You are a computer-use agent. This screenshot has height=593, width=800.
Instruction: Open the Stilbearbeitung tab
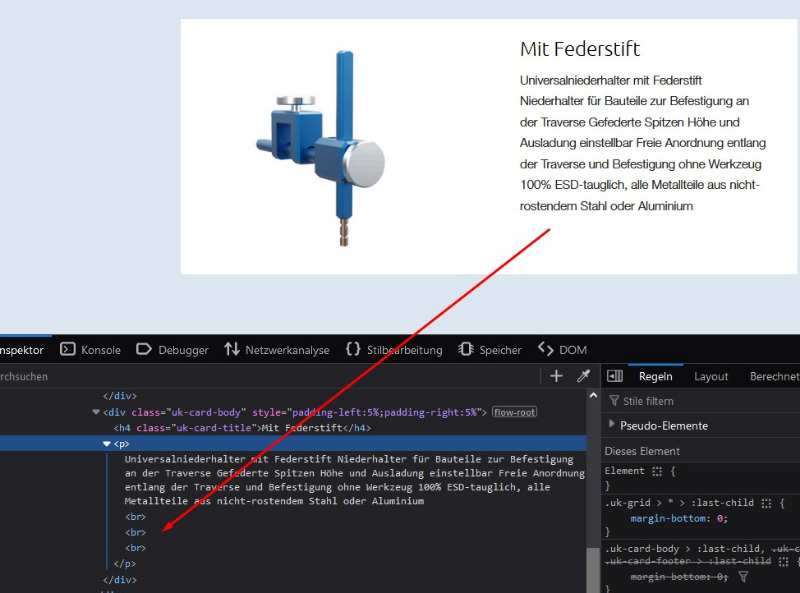[394, 350]
